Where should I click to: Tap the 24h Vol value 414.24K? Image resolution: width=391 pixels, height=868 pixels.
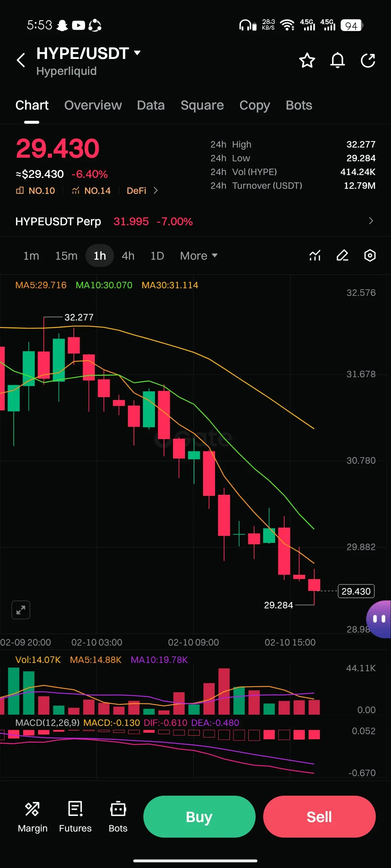(x=358, y=172)
